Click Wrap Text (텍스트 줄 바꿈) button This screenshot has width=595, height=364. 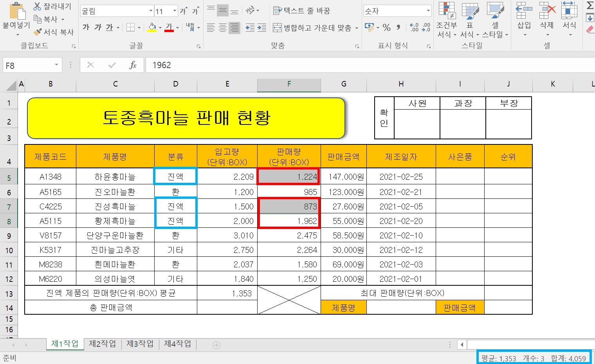(x=301, y=11)
